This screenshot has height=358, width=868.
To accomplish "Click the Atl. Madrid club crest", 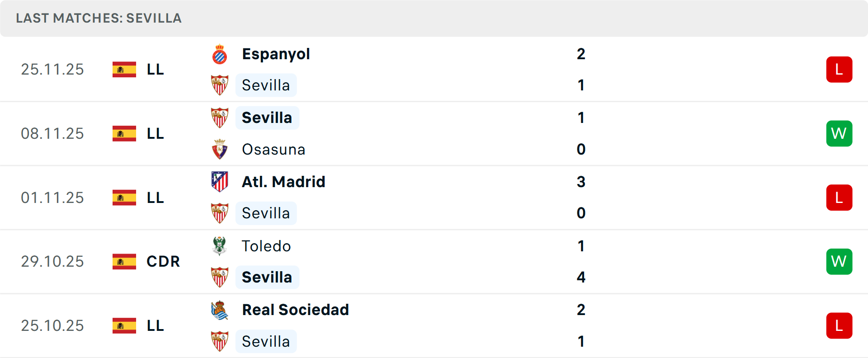I will tap(220, 182).
